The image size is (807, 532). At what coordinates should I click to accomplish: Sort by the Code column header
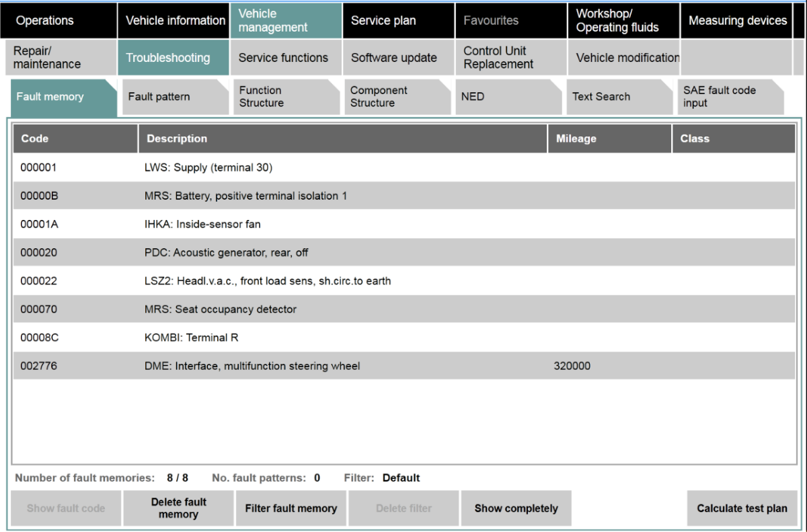coord(75,139)
